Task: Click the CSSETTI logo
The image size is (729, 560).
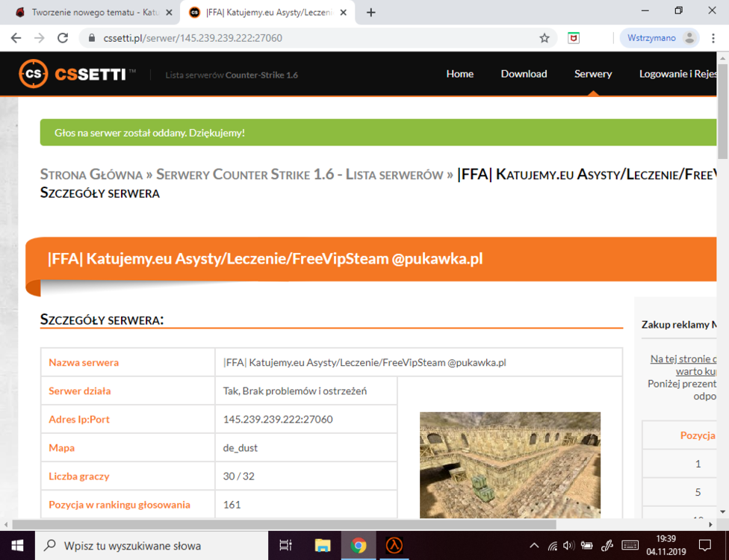Action: point(77,74)
